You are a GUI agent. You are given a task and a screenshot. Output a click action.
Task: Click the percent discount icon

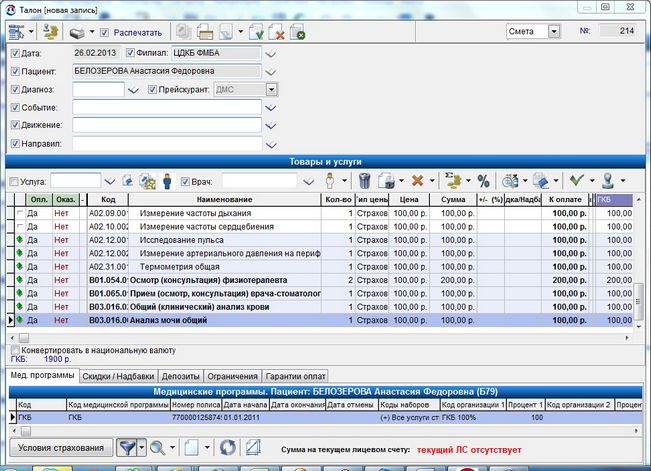pyautogui.click(x=483, y=181)
